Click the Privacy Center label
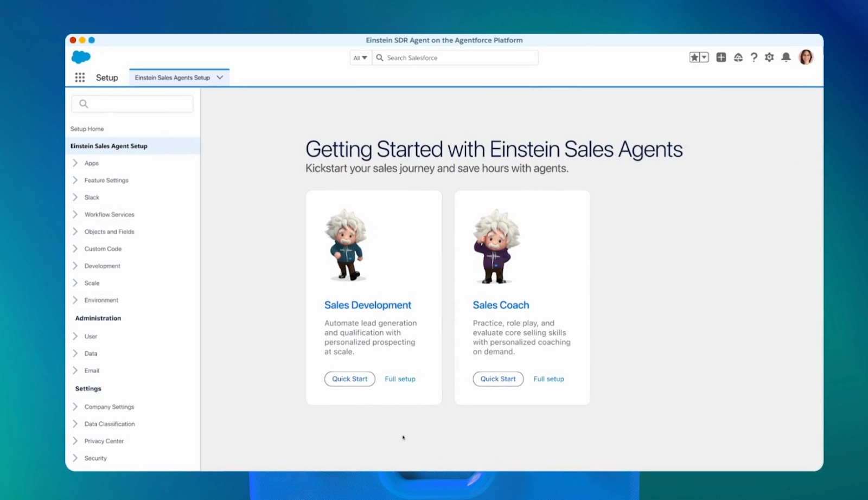 [x=104, y=441]
